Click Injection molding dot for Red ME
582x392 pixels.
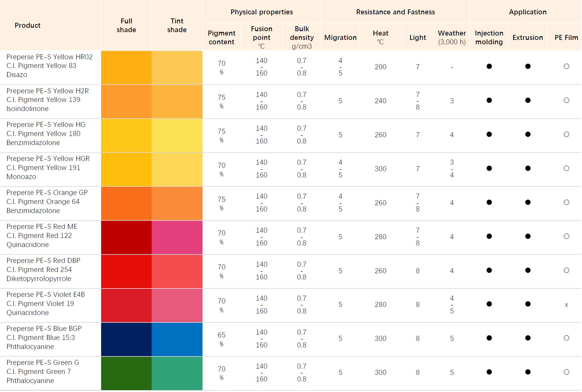[489, 236]
